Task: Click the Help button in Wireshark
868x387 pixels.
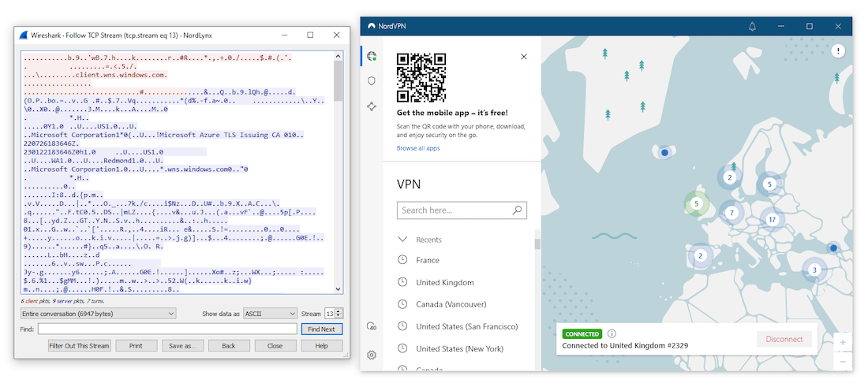Action: (x=322, y=345)
